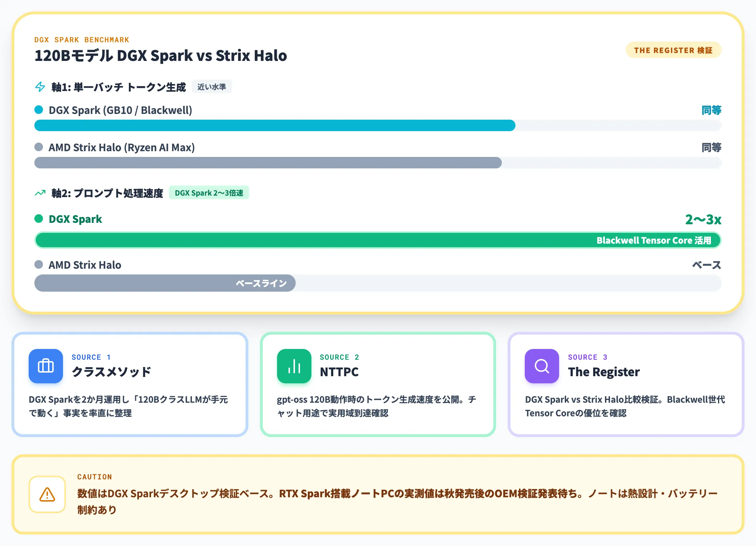Click the orange warning triangle icon
This screenshot has width=756, height=546.
(47, 494)
